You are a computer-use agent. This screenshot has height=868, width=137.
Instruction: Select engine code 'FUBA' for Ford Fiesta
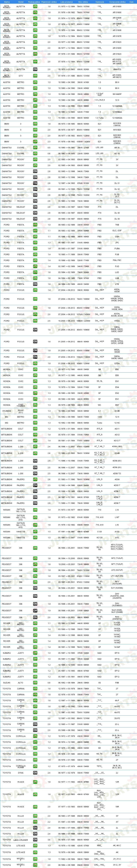point(117,248)
